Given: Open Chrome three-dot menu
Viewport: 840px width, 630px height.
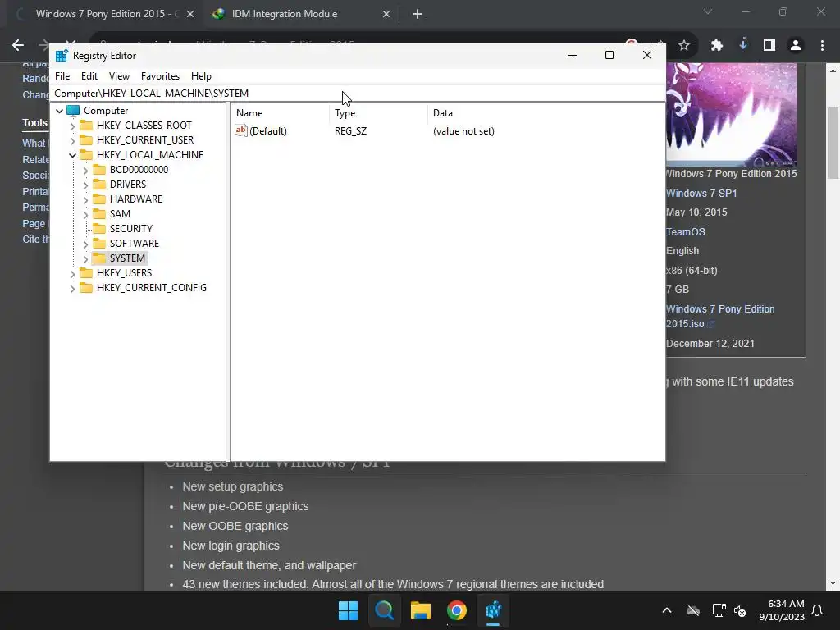Looking at the screenshot, I should point(822,46).
